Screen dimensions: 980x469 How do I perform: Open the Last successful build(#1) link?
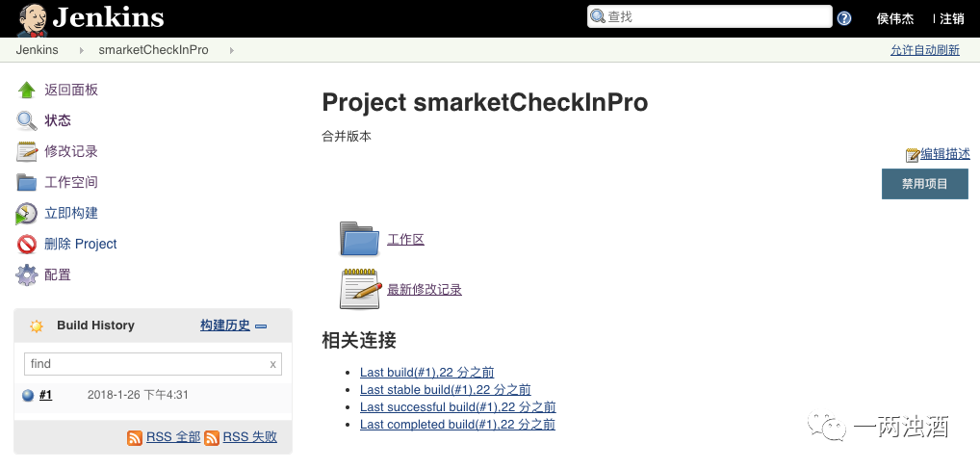(x=458, y=407)
